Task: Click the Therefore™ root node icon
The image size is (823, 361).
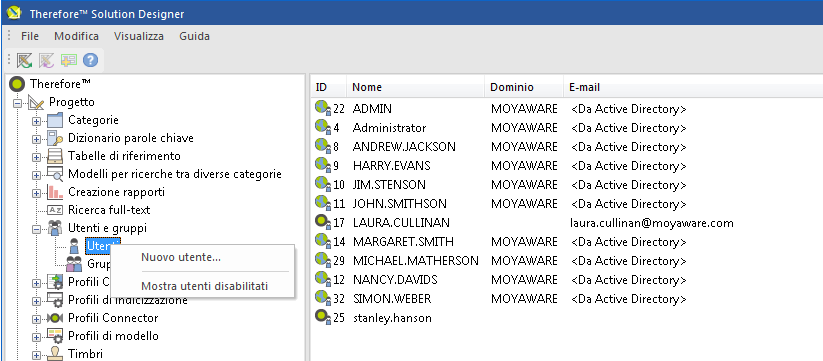Action: click(x=17, y=84)
